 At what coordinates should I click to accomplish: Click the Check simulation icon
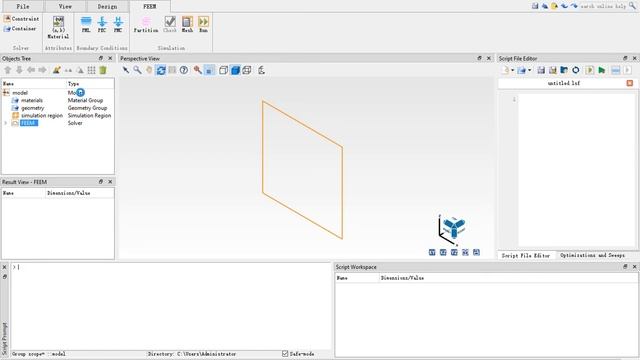click(x=170, y=24)
